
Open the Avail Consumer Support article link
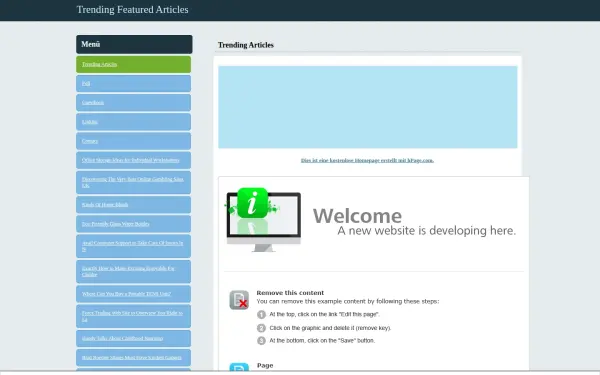(134, 246)
